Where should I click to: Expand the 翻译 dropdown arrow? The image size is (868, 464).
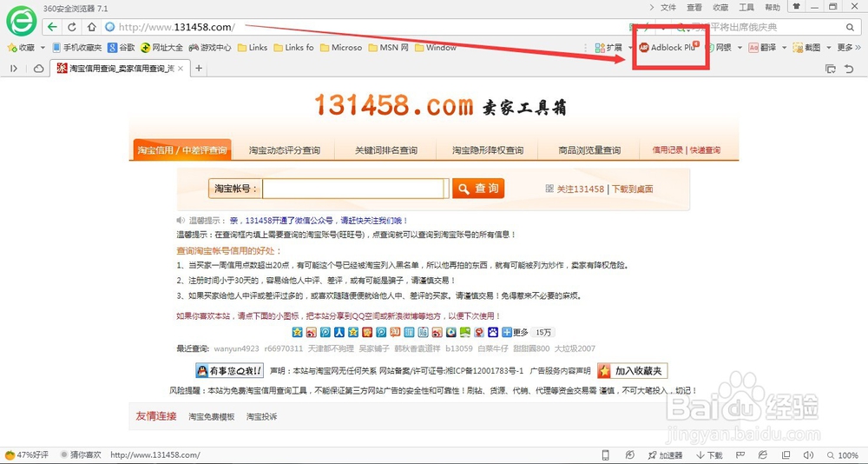[x=784, y=48]
